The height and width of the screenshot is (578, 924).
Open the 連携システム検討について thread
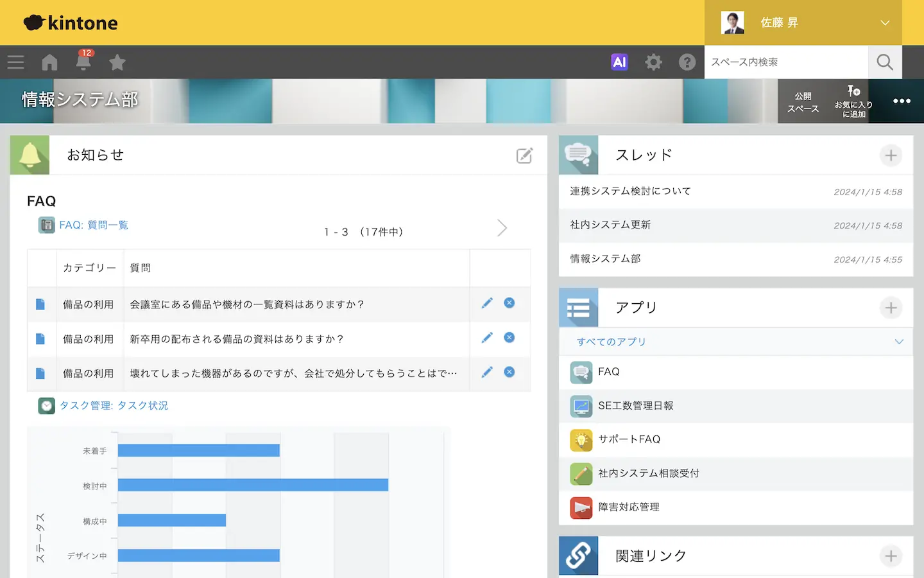point(630,191)
